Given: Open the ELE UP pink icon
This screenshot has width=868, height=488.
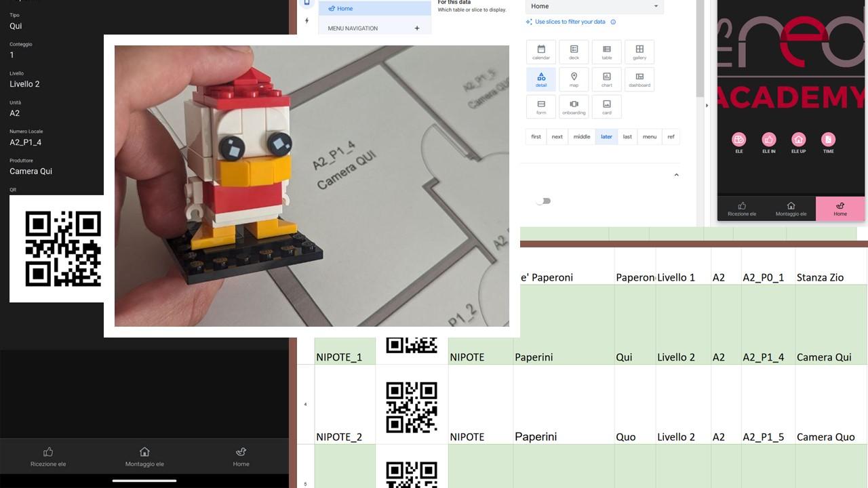Looking at the screenshot, I should 798,140.
